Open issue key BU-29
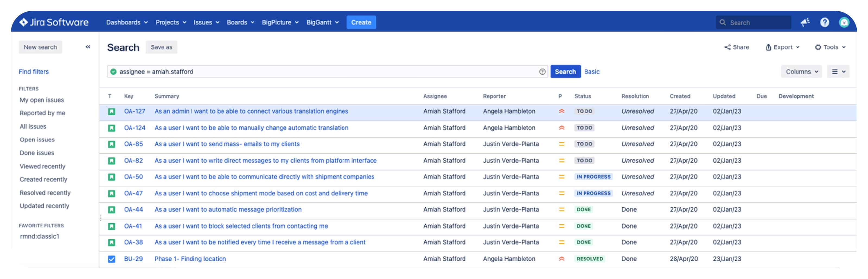The height and width of the screenshot is (279, 868). coord(133,259)
